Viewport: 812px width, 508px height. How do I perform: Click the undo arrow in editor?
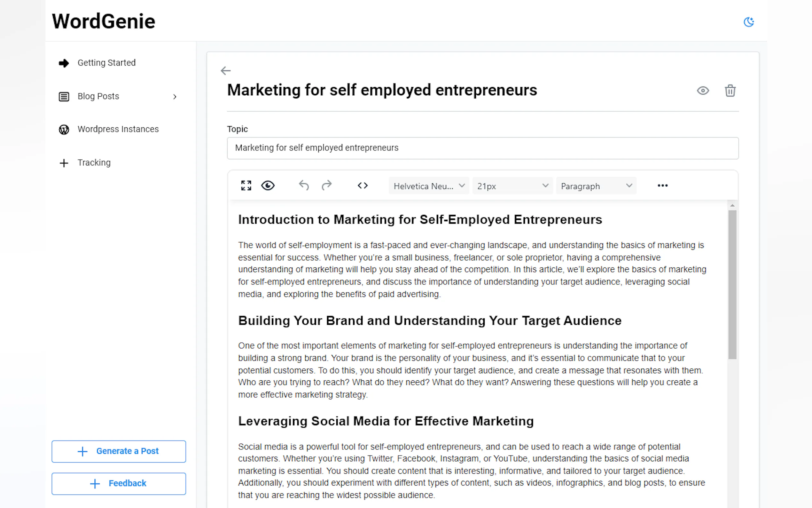(x=304, y=186)
